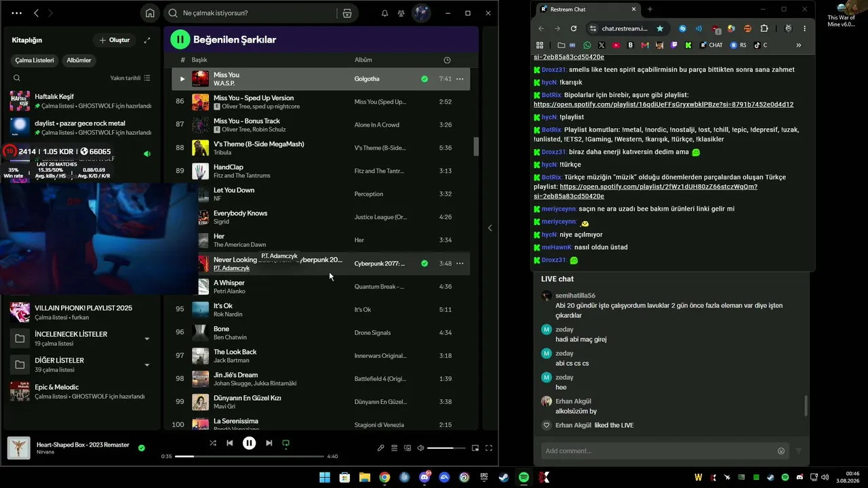Toggle repeat mode in Spotify player
The image size is (868, 488).
click(x=286, y=443)
